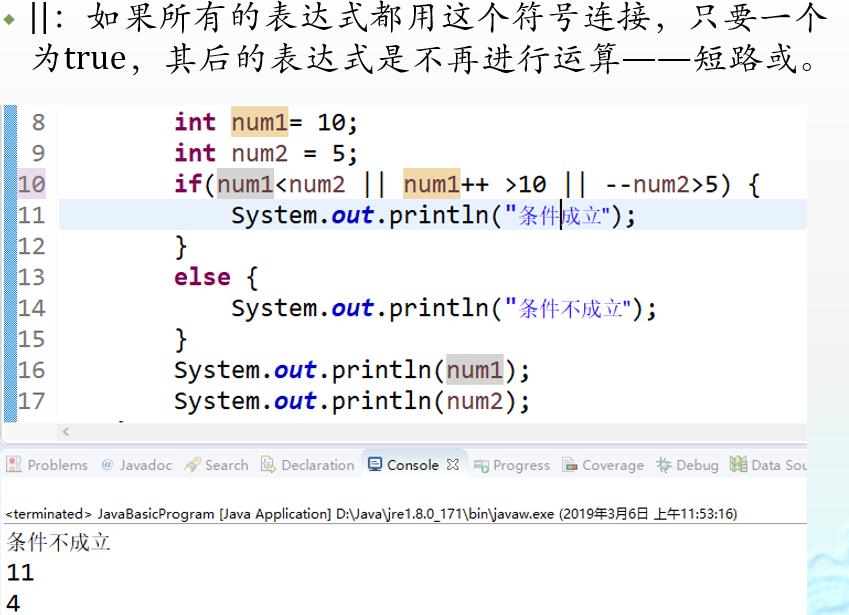Click the "条件不成立" string on line 14
Image resolution: width=849 pixels, height=615 pixels.
point(570,309)
